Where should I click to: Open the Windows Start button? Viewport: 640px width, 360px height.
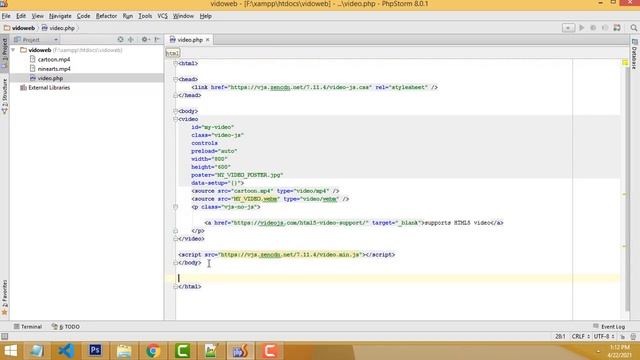pyautogui.click(x=11, y=351)
